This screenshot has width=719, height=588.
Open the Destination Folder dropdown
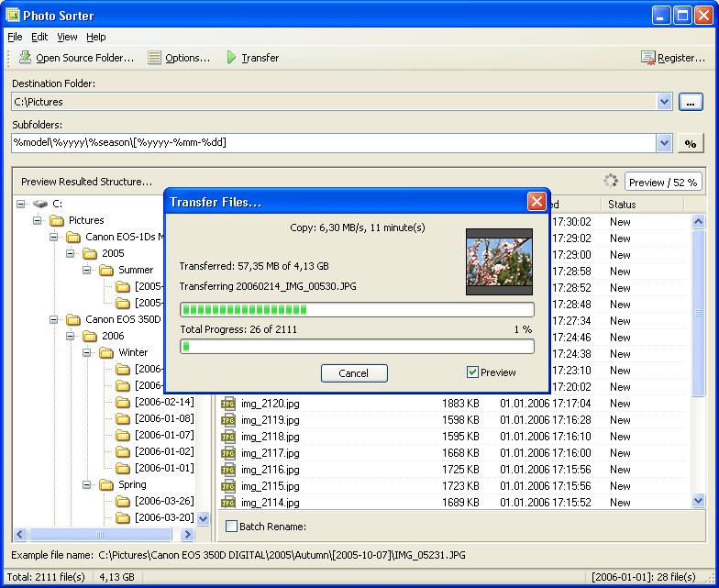665,102
